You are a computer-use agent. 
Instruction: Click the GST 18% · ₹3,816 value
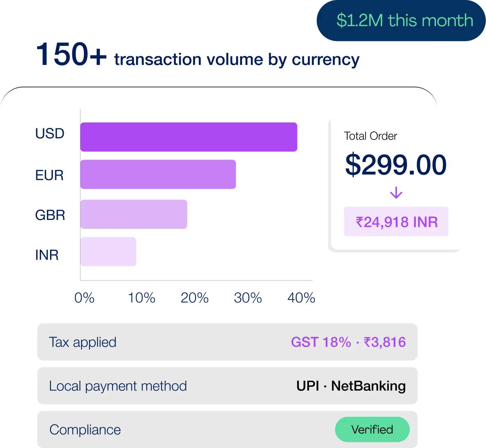(348, 342)
